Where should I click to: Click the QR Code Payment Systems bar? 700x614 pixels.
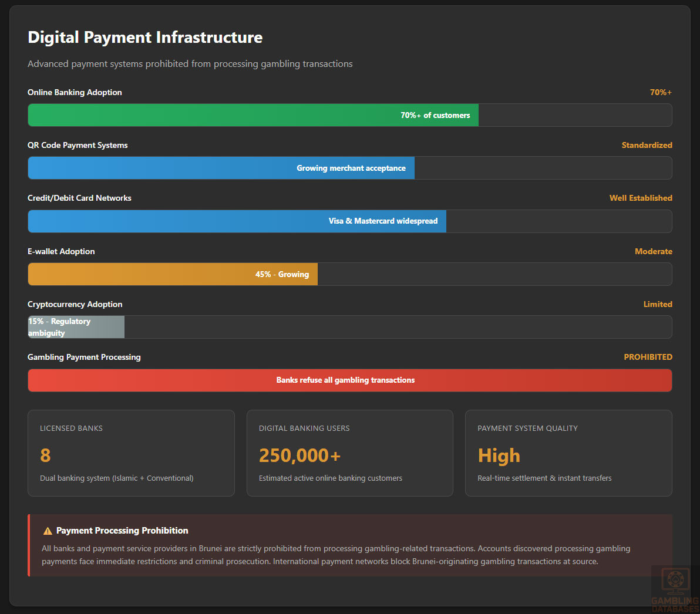(221, 168)
